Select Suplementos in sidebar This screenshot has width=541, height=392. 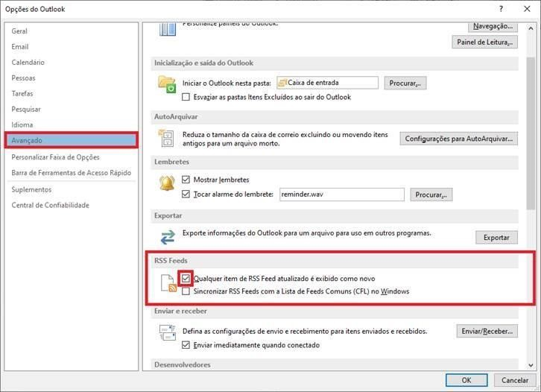(72, 189)
